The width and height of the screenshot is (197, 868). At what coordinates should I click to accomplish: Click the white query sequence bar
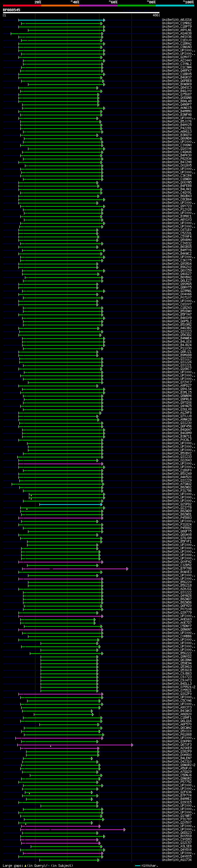(81, 13)
